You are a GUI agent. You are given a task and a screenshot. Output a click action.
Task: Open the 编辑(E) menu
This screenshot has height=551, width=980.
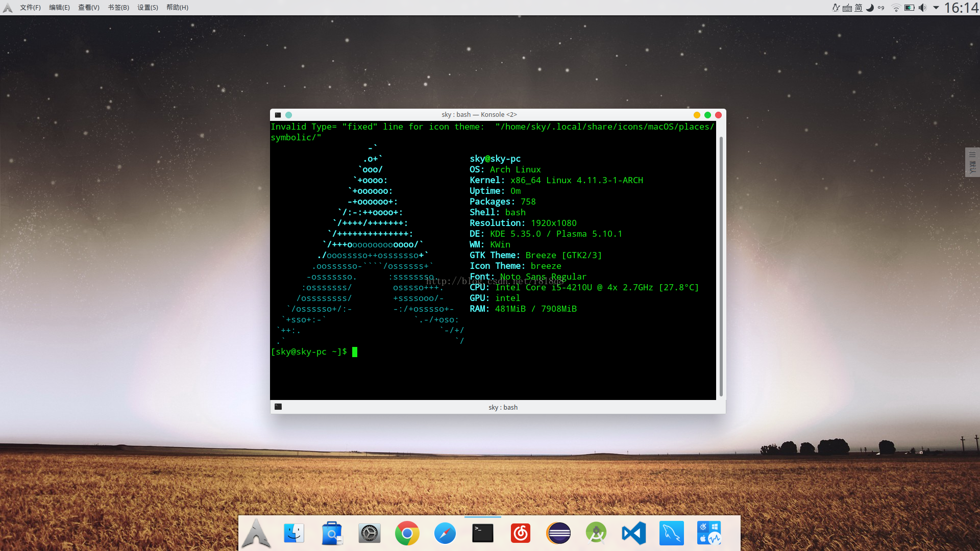click(x=59, y=8)
